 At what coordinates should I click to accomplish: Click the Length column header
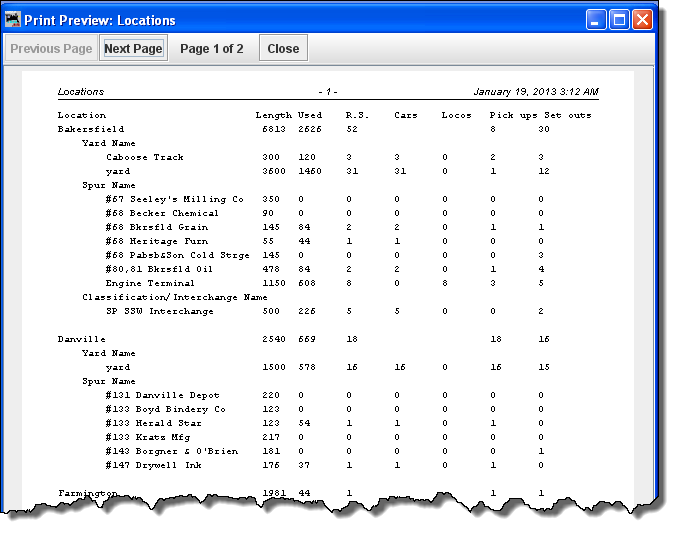tap(273, 115)
